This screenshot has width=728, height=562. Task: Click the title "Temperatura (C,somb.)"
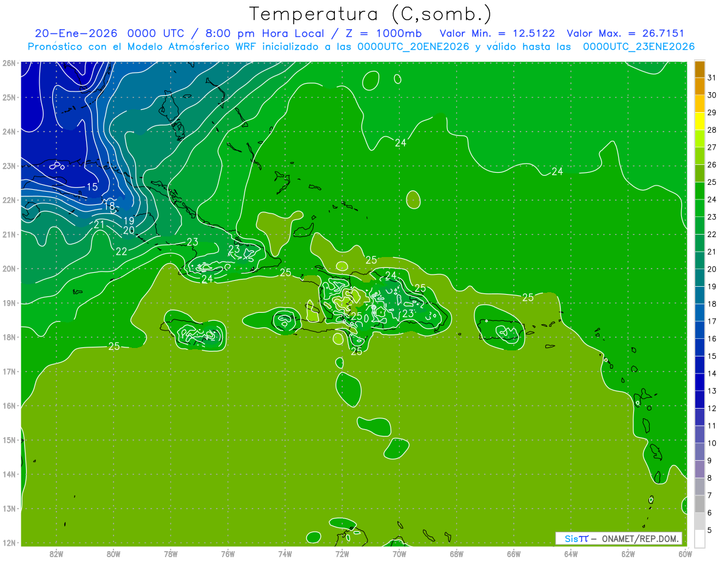tap(371, 14)
